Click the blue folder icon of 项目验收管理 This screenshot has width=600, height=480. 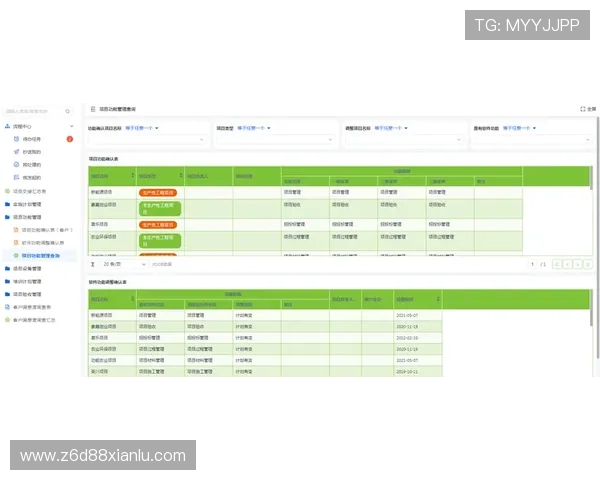[x=7, y=294]
